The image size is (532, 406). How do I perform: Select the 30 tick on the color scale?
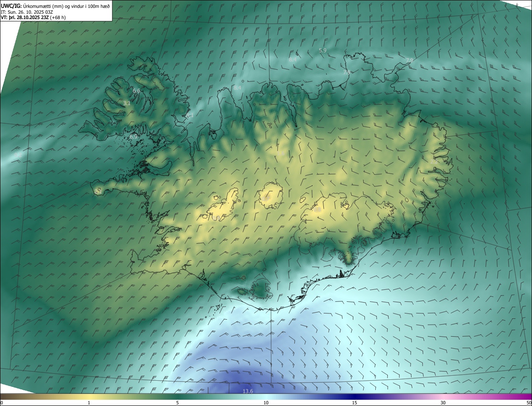click(443, 403)
